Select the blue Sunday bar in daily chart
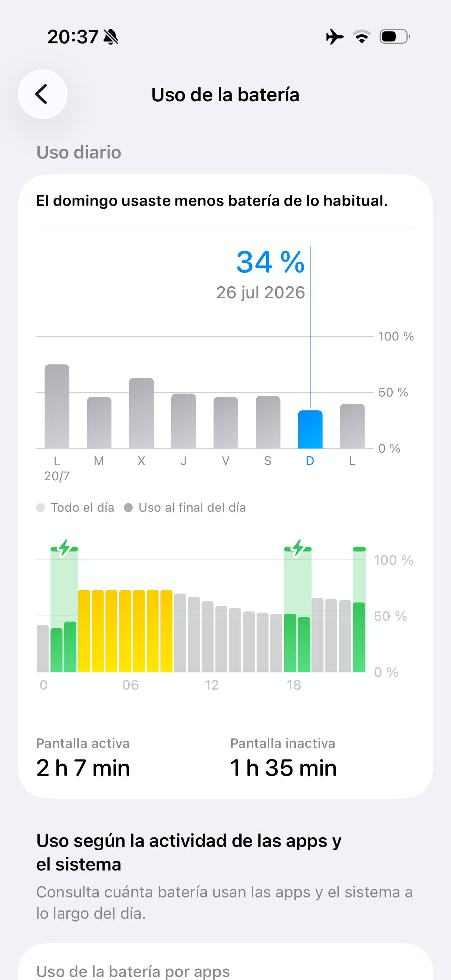 pos(310,429)
